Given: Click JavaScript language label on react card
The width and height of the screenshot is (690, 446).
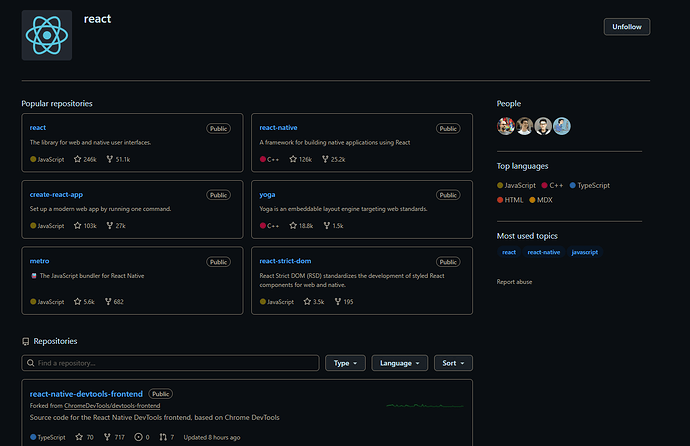Looking at the screenshot, I should tap(47, 159).
